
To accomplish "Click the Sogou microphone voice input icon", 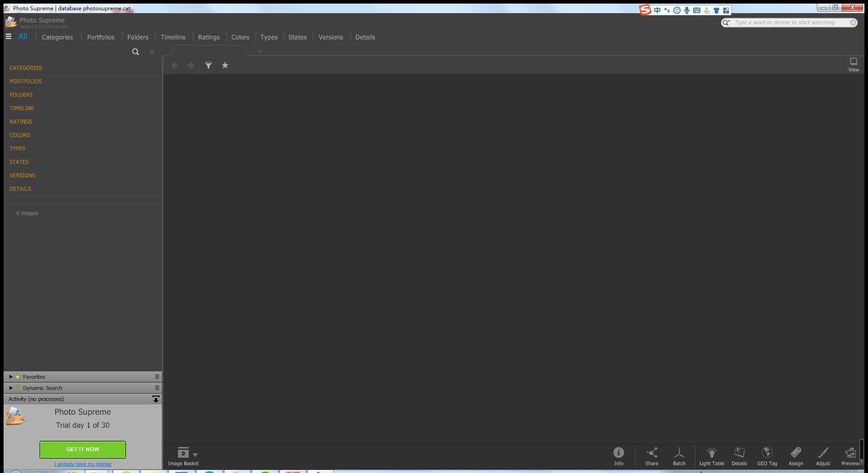I will [x=687, y=10].
